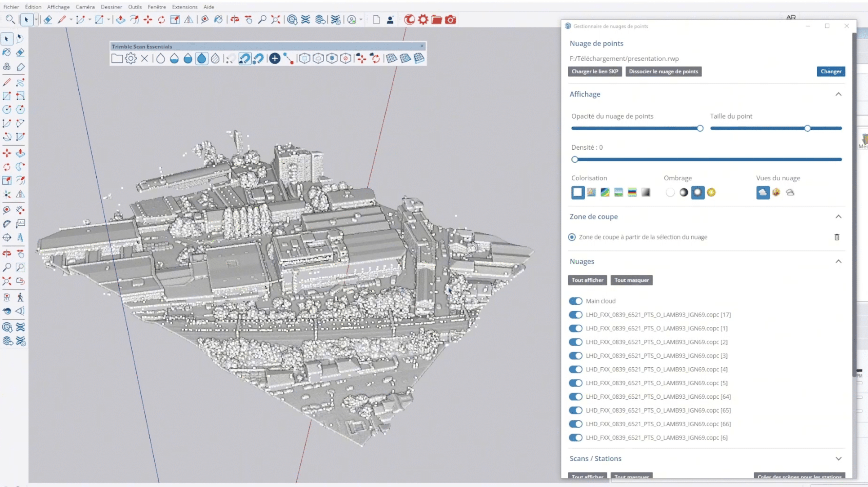Open the Caméra menu

coord(85,7)
